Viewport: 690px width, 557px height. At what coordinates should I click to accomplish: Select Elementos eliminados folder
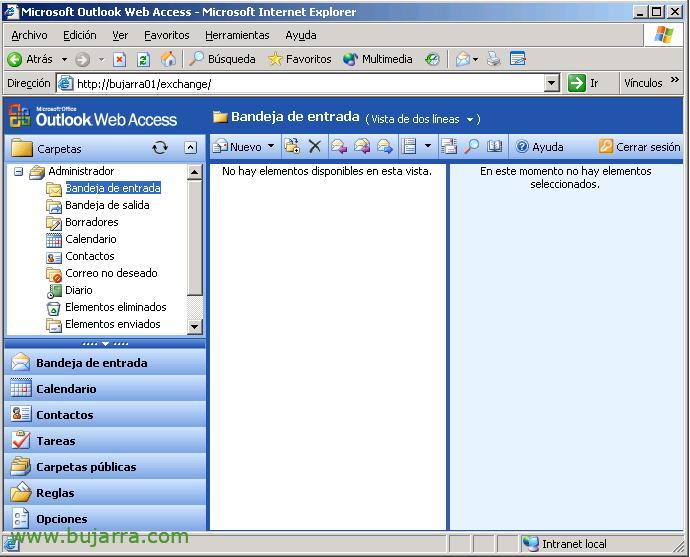(116, 307)
